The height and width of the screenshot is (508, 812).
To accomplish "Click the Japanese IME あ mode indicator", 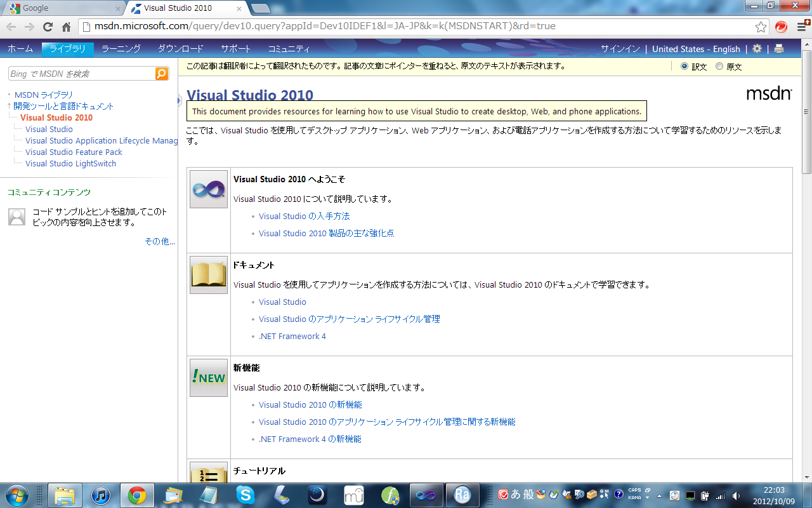I will (x=515, y=493).
